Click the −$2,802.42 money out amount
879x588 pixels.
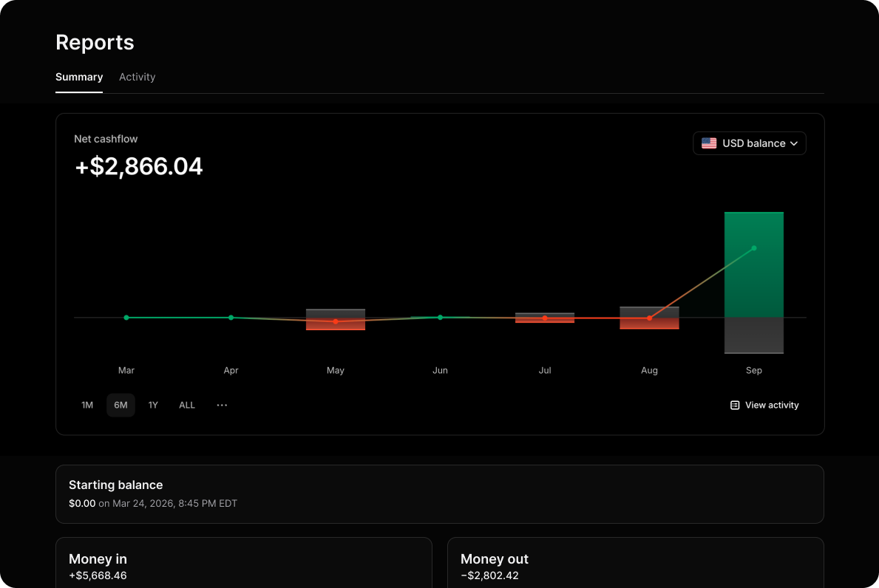click(489, 575)
